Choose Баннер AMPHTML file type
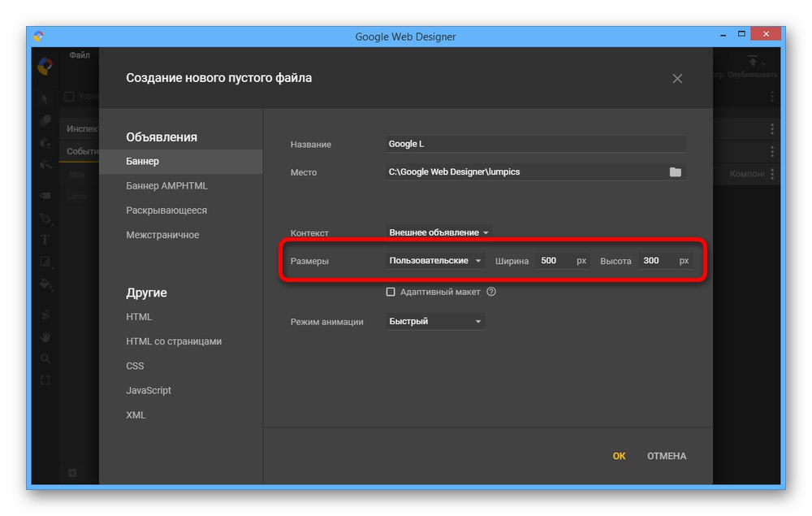The image size is (812, 516). coord(166,186)
